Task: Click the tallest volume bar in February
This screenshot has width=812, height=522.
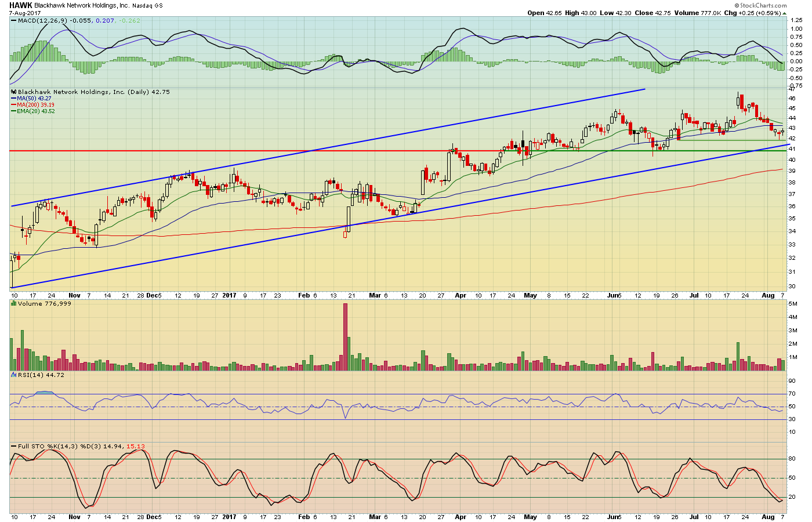Action: click(x=346, y=336)
